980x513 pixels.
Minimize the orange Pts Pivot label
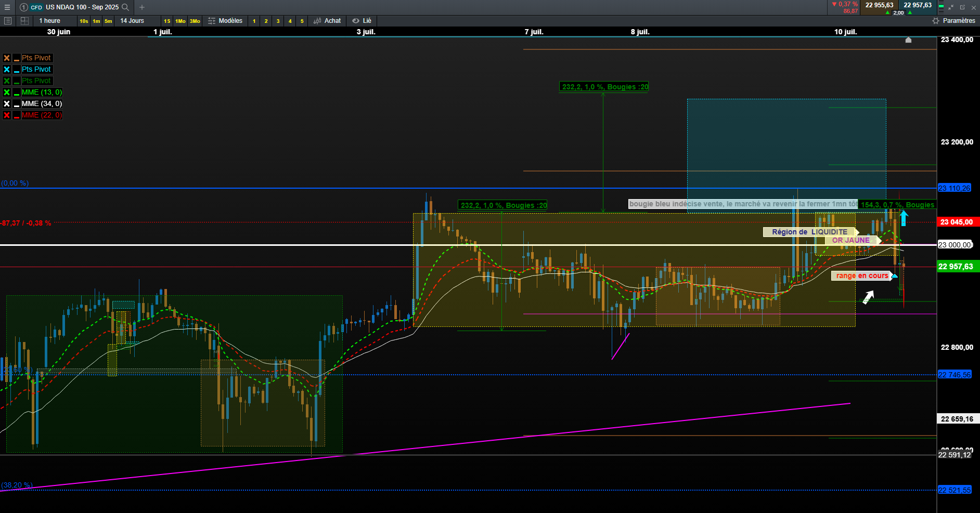pos(17,58)
